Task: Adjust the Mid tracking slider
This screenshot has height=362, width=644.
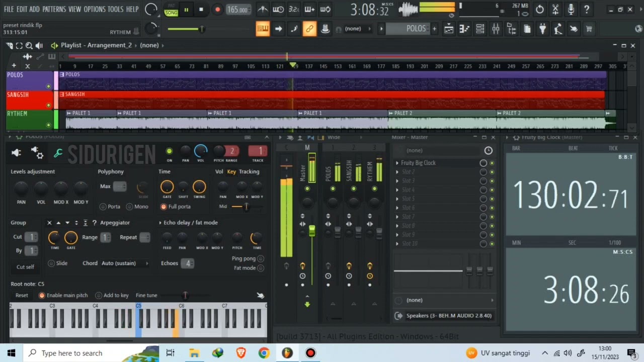Action: pyautogui.click(x=246, y=207)
